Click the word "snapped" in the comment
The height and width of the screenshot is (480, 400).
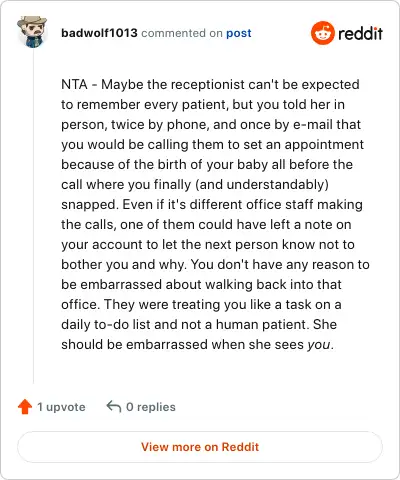[x=89, y=205]
